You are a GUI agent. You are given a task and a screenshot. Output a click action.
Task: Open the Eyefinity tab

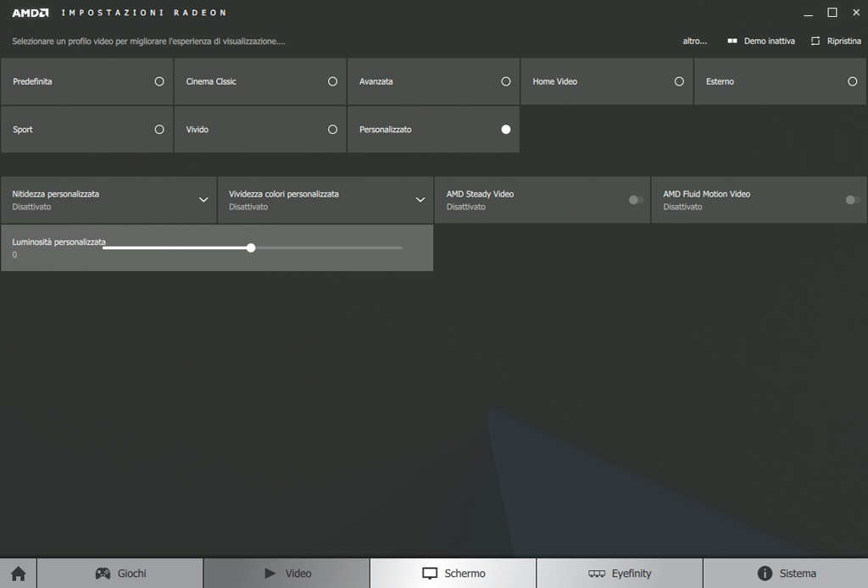pyautogui.click(x=620, y=573)
